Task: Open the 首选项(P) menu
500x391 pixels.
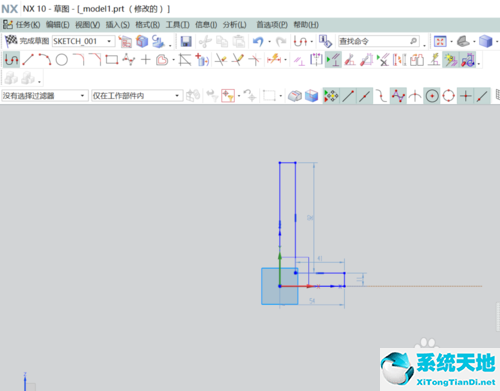Action: click(272, 25)
